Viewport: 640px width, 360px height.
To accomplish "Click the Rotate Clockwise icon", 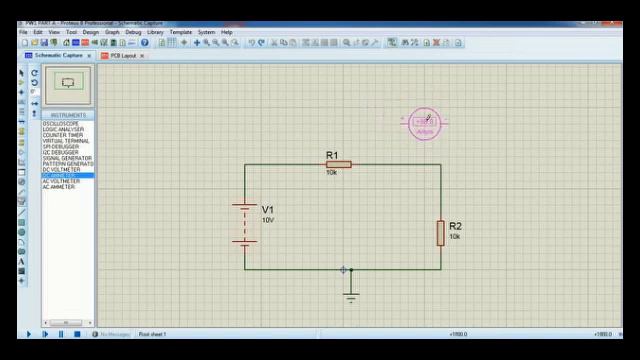I will (35, 73).
